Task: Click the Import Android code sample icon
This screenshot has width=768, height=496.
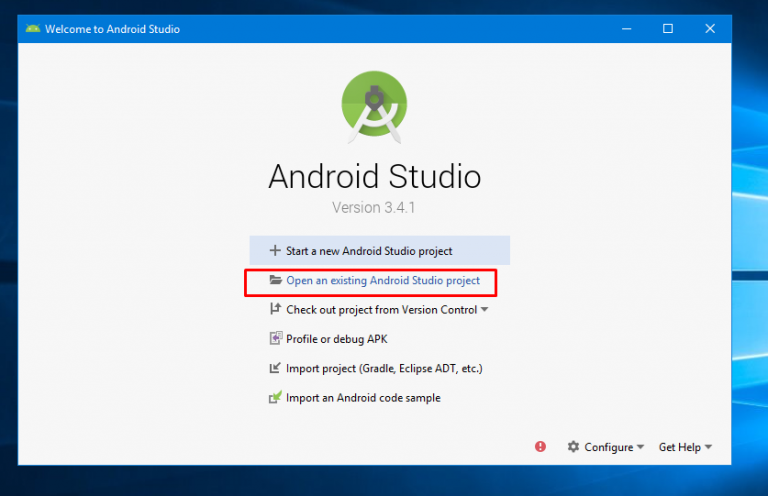Action: (x=276, y=397)
